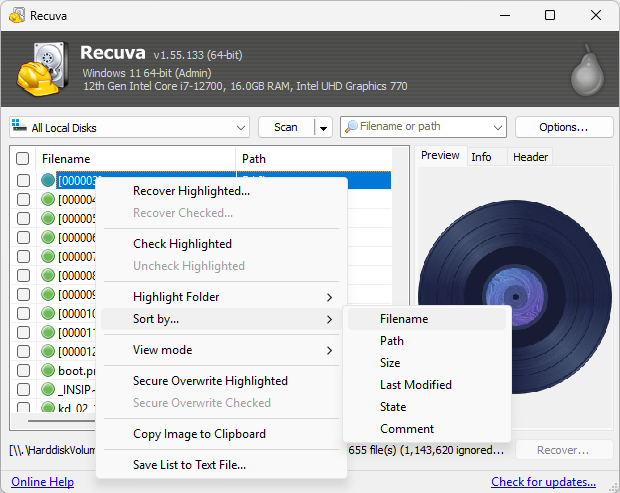Viewport: 620px width, 493px height.
Task: Check the box for the boot.pr file
Action: [23, 370]
